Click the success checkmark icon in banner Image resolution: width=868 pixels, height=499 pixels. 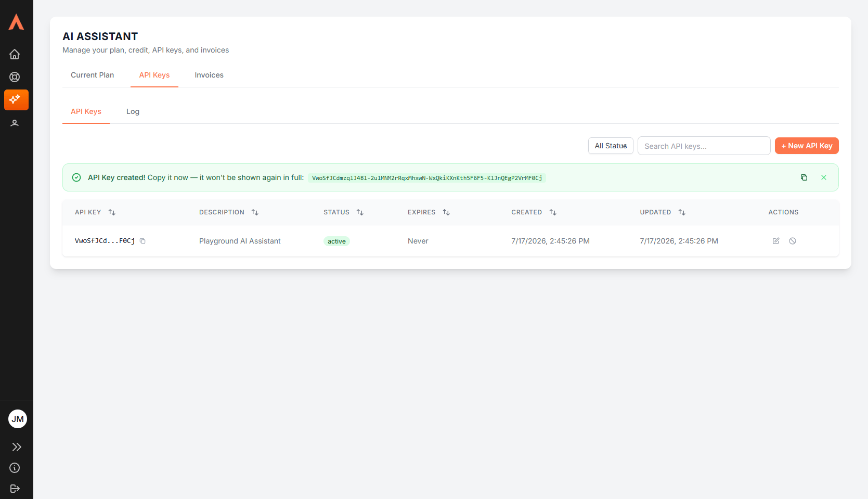(76, 177)
